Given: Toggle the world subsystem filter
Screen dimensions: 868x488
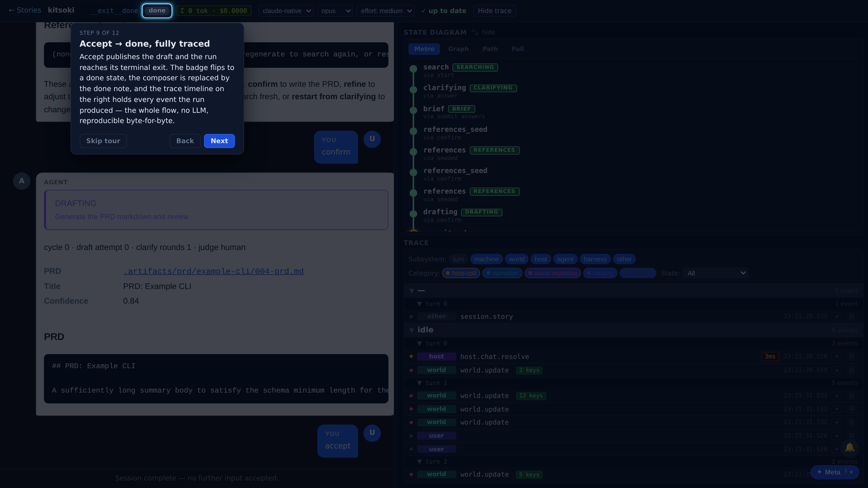Looking at the screenshot, I should 516,259.
